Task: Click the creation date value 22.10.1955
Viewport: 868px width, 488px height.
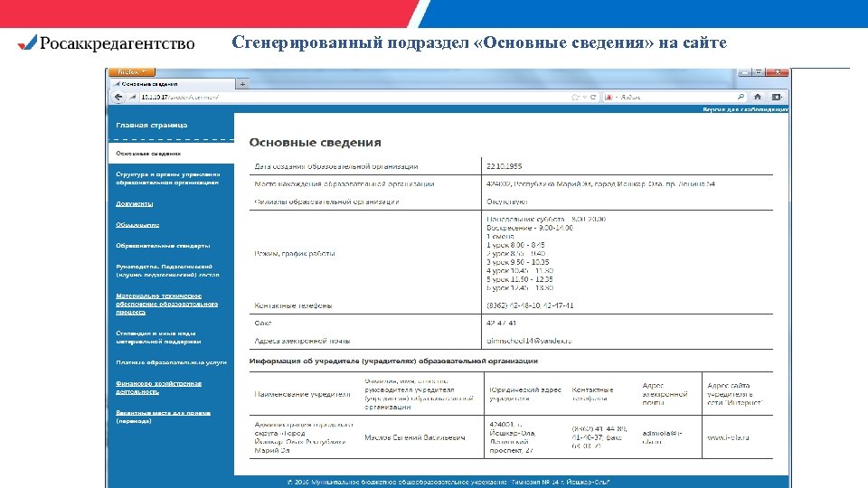Action: pyautogui.click(x=504, y=166)
